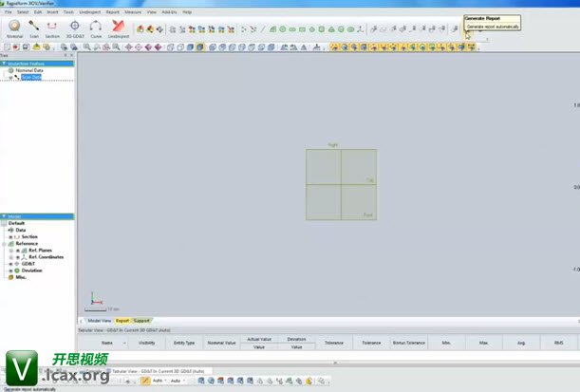Click the green reference plane icon
Image resolution: width=580 pixels, height=392 pixels.
[x=272, y=29]
